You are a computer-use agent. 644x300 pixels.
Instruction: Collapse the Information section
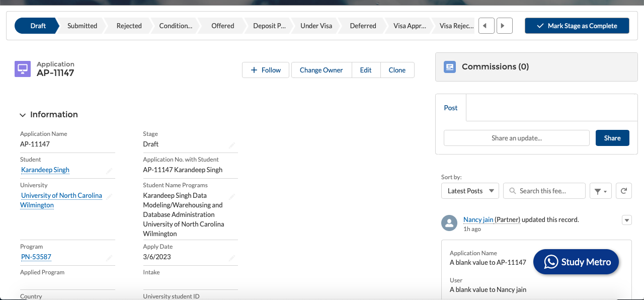23,115
